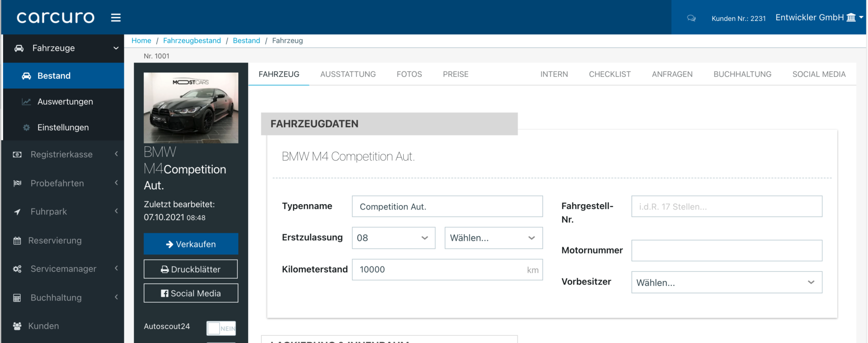This screenshot has height=343, width=868.
Task: Click the bank building icon beside Entwickler GmbH
Action: 851,18
